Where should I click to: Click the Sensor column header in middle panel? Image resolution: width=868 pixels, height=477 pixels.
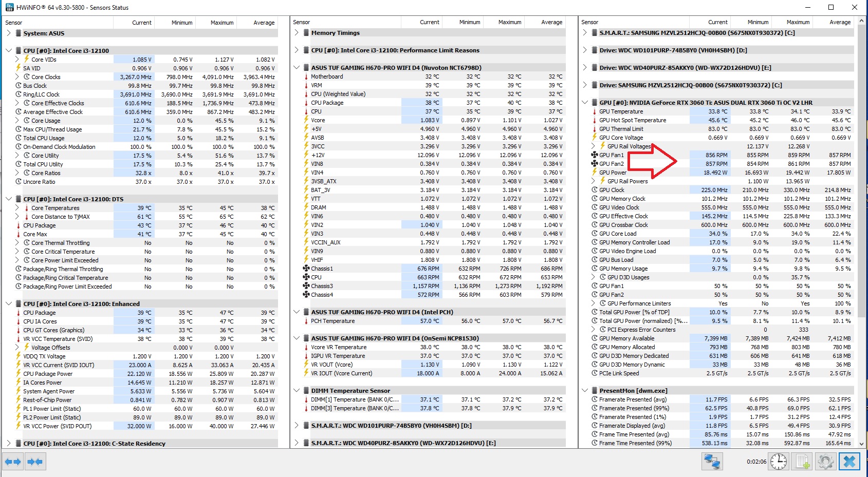tap(302, 22)
